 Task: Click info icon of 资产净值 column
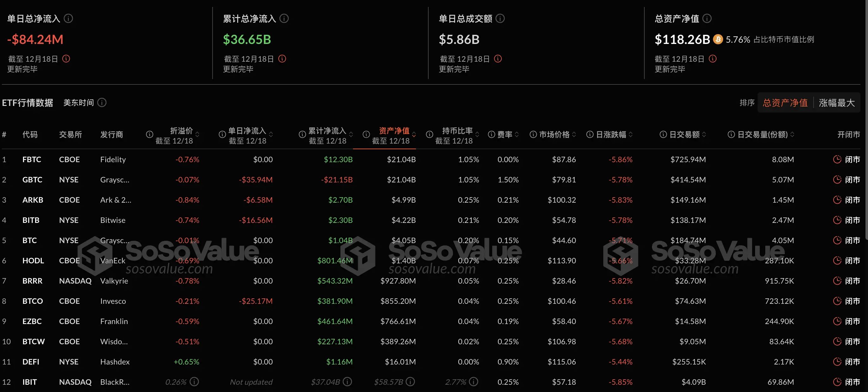tap(366, 134)
